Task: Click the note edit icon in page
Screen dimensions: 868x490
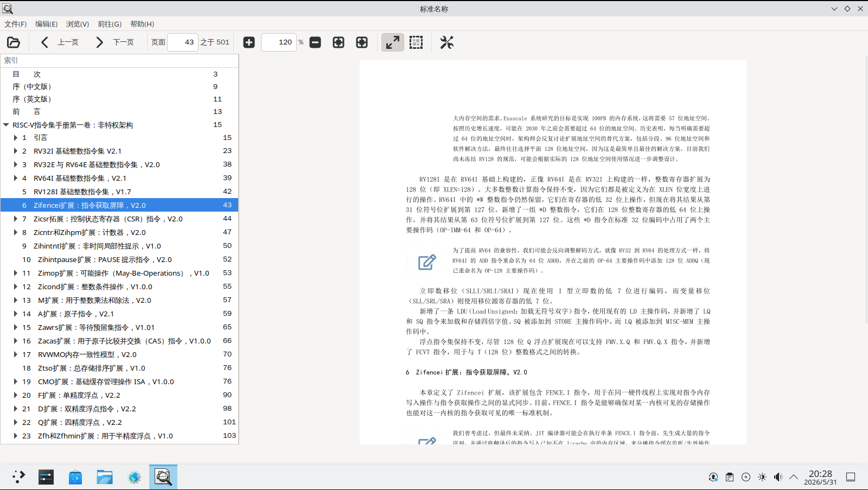Action: pos(427,262)
